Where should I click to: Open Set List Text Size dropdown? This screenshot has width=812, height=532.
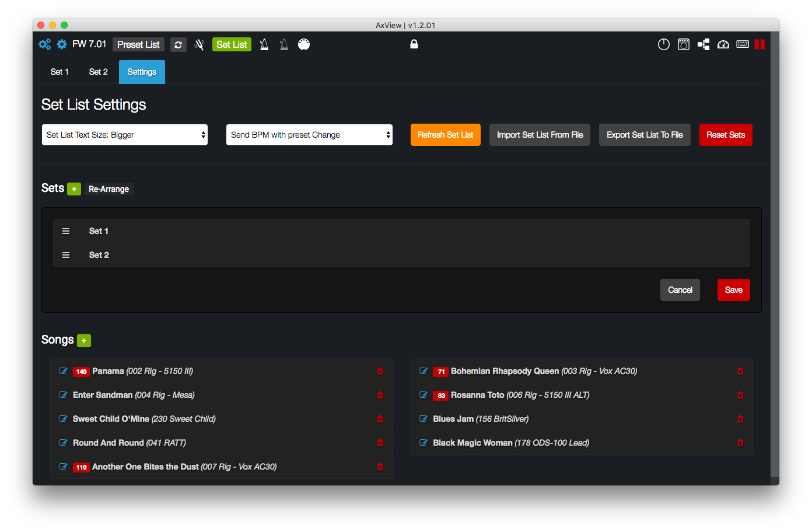click(x=125, y=135)
